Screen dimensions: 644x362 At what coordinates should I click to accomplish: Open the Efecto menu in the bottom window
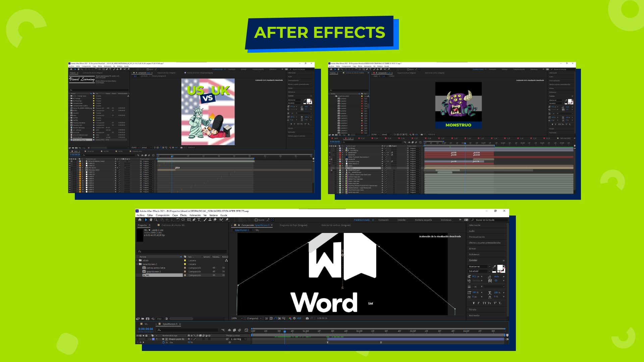point(183,215)
